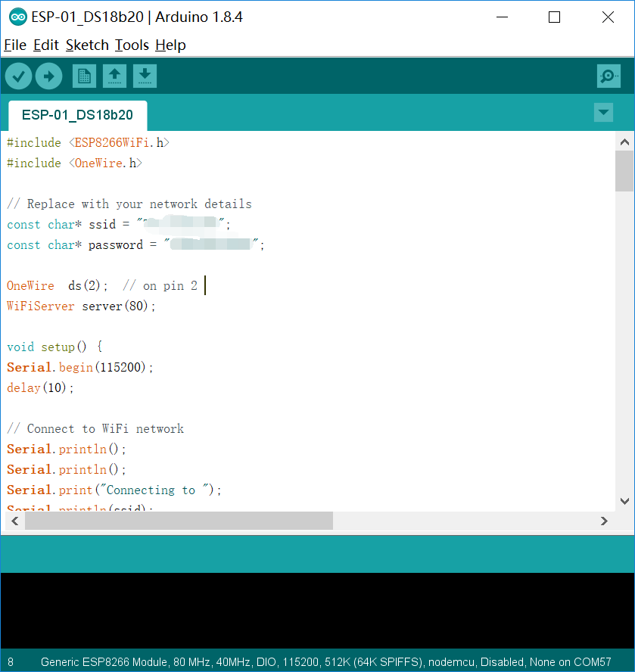
Task: Open the Serial Monitor magnifier icon
Action: [609, 76]
